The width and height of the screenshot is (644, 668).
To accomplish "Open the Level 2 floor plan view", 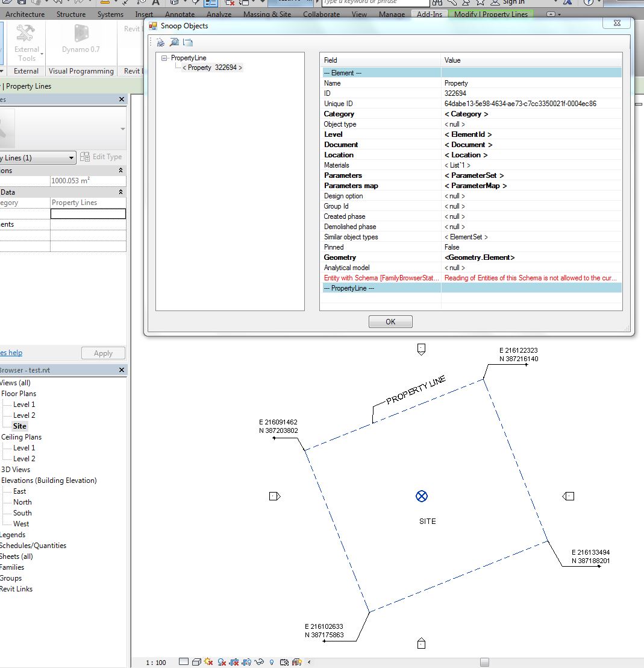I will point(24,415).
